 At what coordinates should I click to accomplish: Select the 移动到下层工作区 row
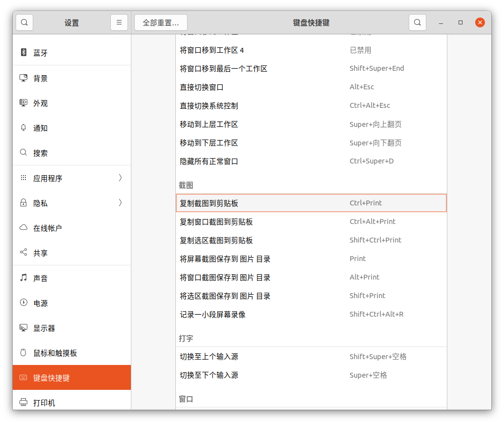click(x=311, y=142)
